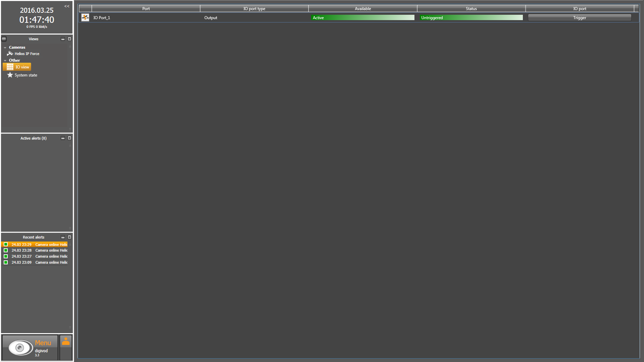Image resolution: width=644 pixels, height=362 pixels.
Task: Minimize the Recent alerts panel
Action: tap(63, 237)
